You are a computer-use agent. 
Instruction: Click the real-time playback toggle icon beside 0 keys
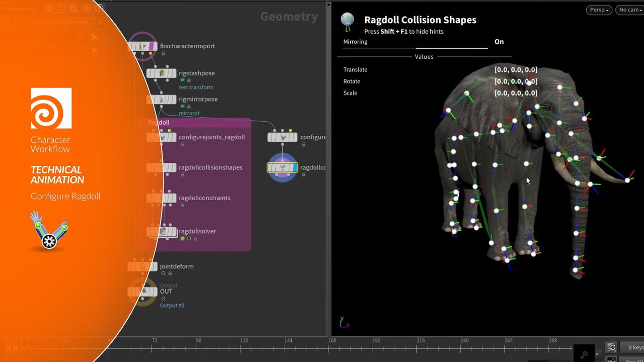611,347
